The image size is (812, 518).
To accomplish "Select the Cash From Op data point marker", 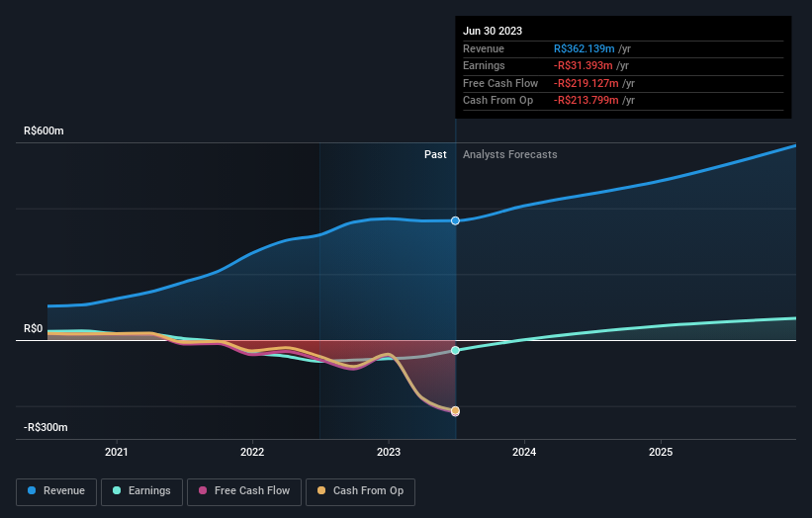I will [x=455, y=411].
